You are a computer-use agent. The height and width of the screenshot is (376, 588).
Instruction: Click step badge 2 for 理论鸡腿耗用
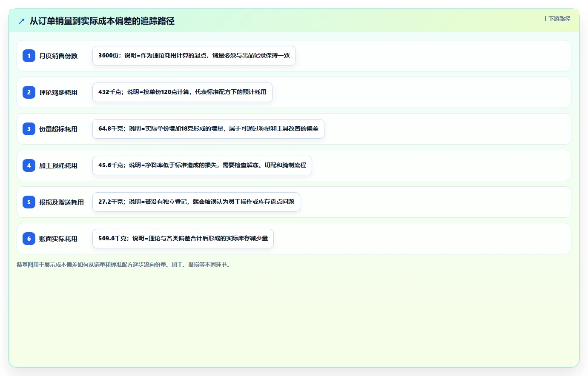coord(29,92)
